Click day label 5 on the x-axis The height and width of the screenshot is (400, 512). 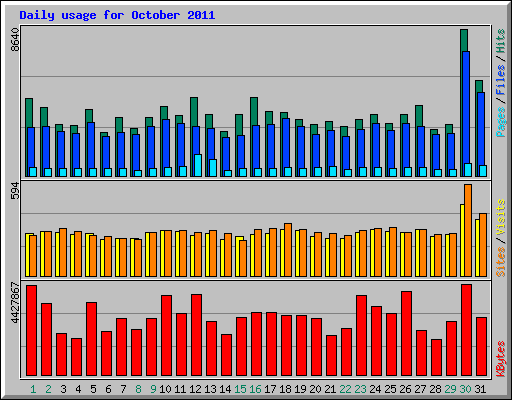(x=93, y=389)
